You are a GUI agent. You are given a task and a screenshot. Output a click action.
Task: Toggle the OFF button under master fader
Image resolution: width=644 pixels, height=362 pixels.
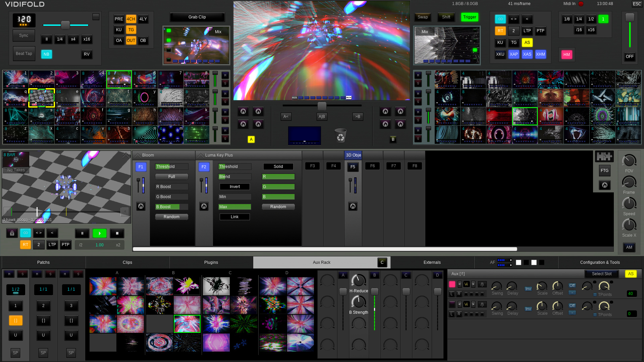(x=630, y=57)
